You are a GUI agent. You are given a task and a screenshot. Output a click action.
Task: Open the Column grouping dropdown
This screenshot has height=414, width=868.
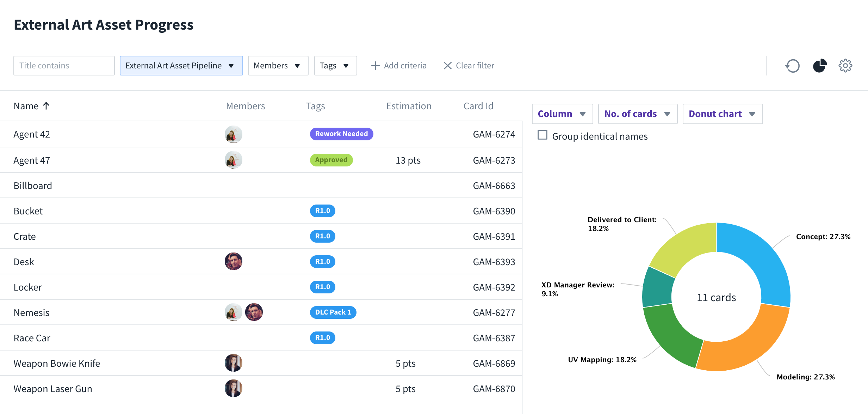click(x=562, y=114)
